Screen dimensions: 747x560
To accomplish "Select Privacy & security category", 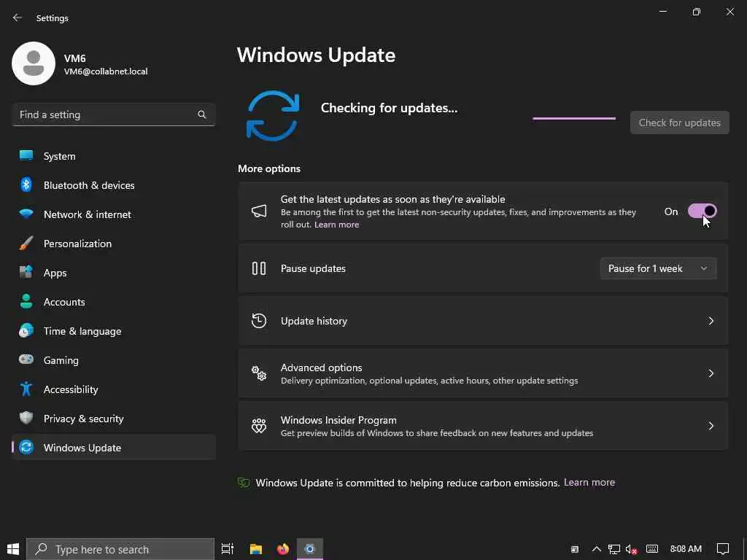I will point(113,419).
